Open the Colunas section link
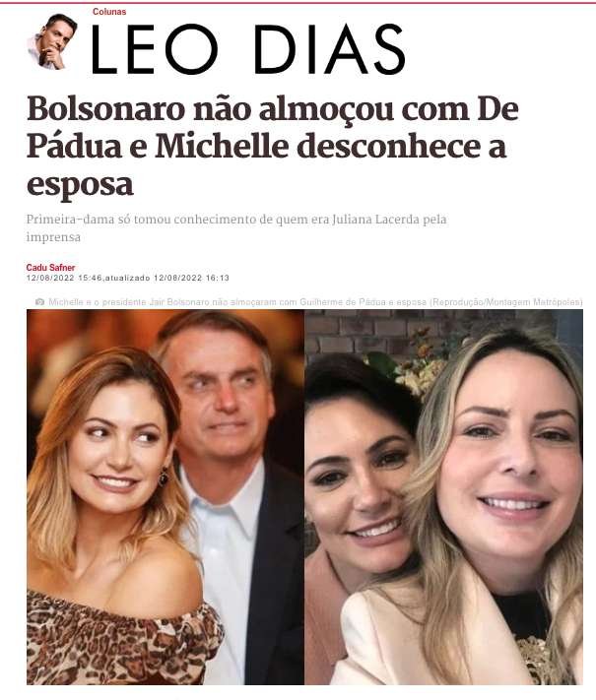This screenshot has height=700, width=596. pyautogui.click(x=109, y=12)
